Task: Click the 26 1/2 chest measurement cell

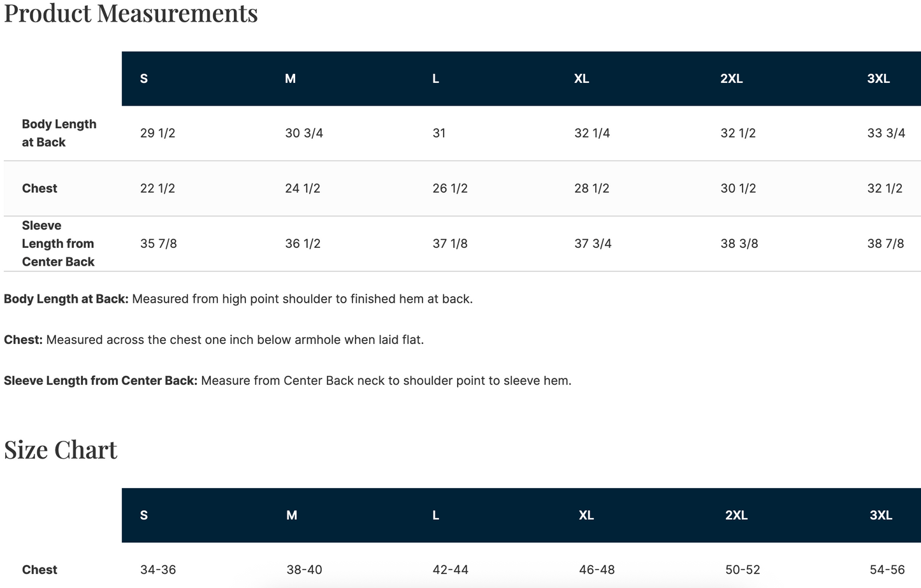Action: click(450, 189)
